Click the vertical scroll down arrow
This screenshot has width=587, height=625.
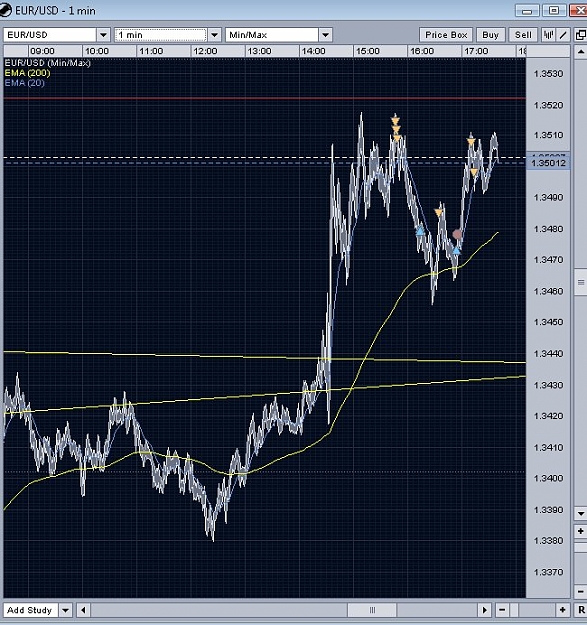tap(580, 513)
